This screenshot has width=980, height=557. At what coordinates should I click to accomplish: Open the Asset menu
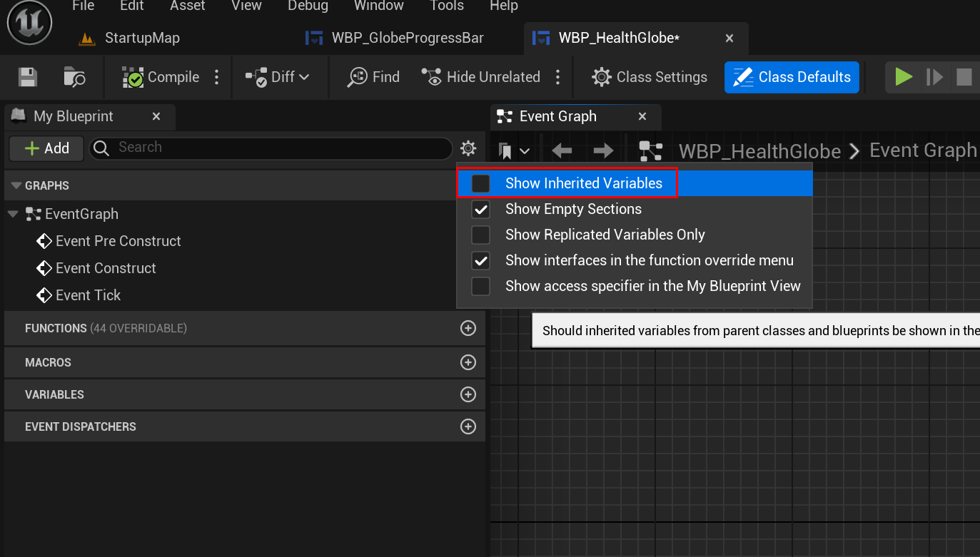coord(188,6)
